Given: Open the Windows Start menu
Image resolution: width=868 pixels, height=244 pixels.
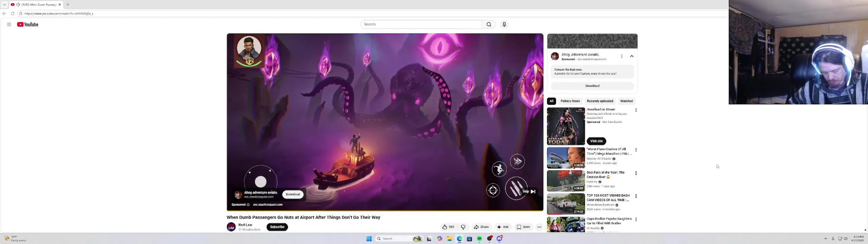Looking at the screenshot, I should tap(369, 239).
